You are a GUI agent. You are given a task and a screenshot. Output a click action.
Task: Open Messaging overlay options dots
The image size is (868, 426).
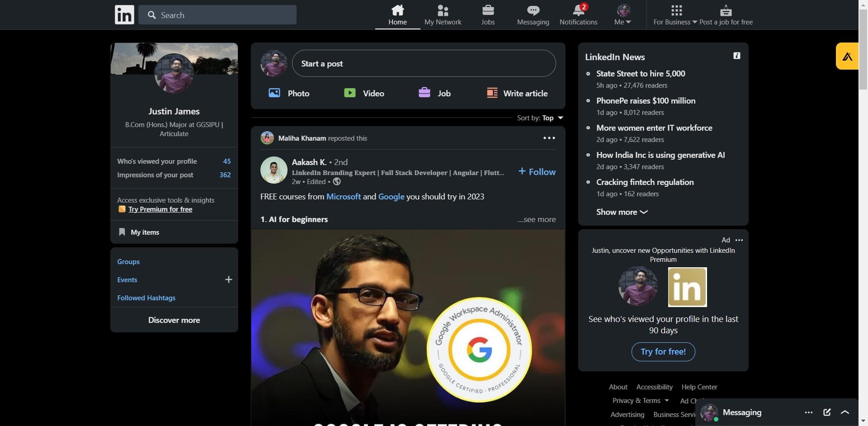[809, 412]
